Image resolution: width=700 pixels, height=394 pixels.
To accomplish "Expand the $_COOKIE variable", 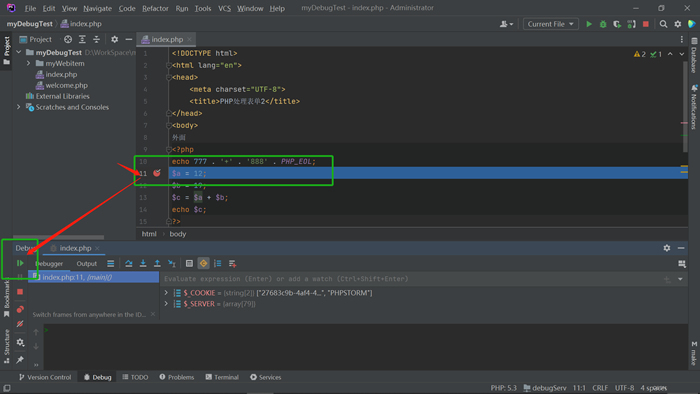I will [166, 293].
